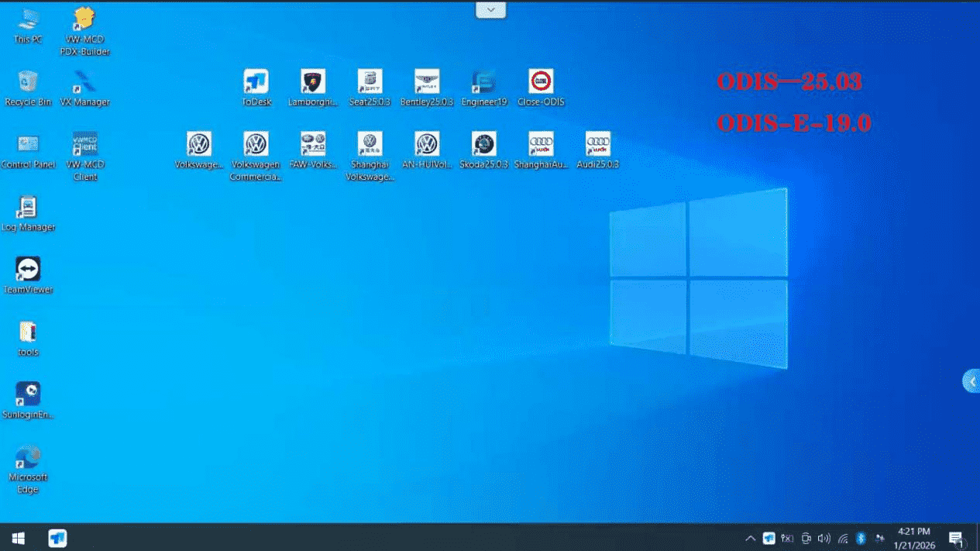Show hidden system tray icons

(x=750, y=539)
